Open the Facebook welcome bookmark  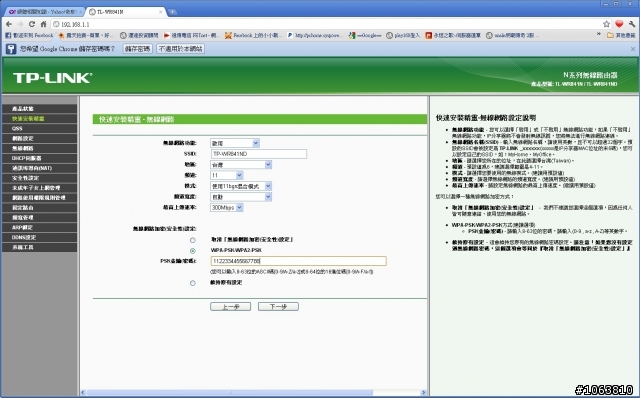pos(29,36)
